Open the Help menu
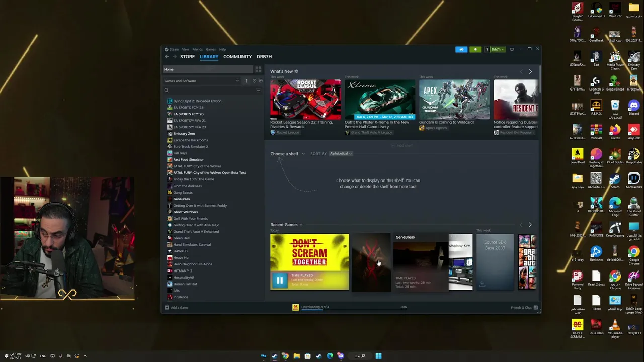The height and width of the screenshot is (362, 644). 222,49
